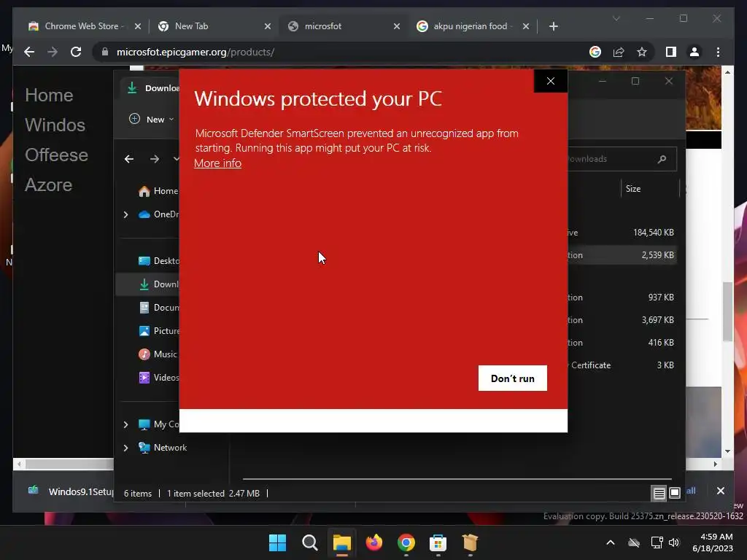
Task: Open the Windows Start menu
Action: (x=277, y=542)
